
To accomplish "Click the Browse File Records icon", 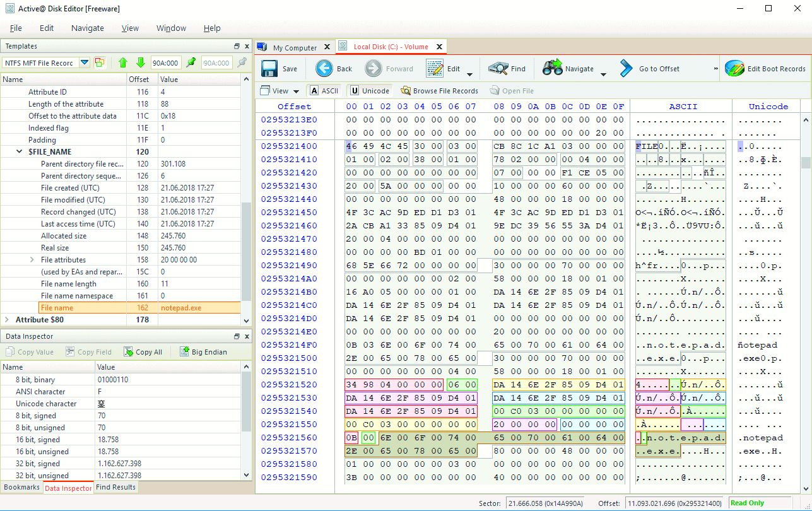I will point(439,90).
